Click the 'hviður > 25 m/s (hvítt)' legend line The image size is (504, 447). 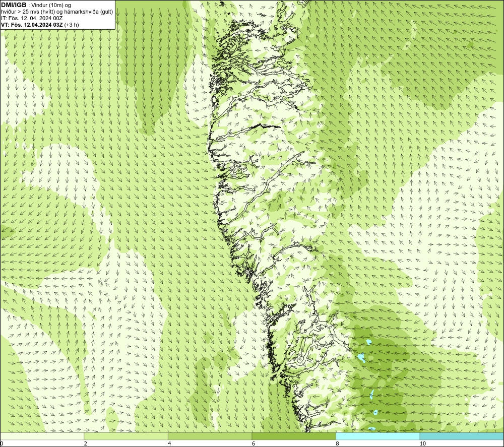tap(57, 12)
